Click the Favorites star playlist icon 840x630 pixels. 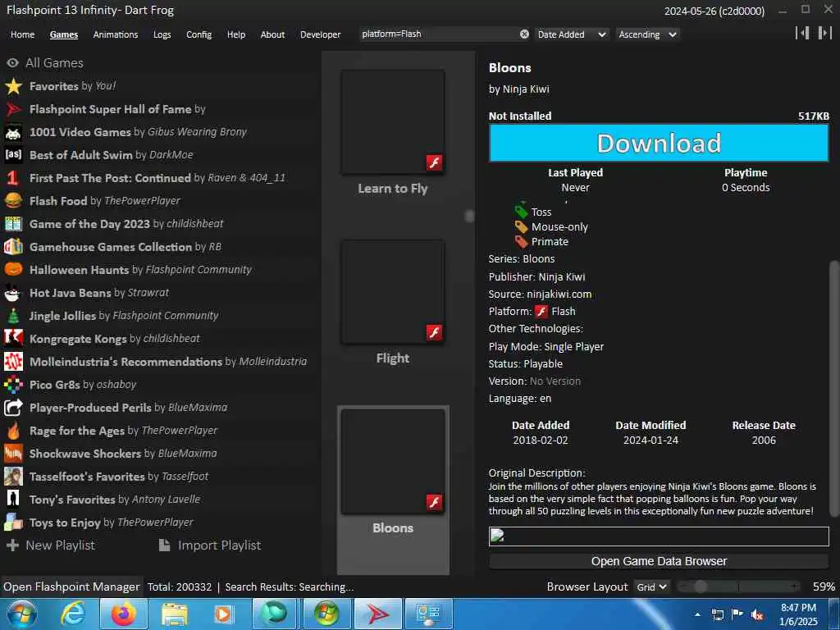pos(13,86)
